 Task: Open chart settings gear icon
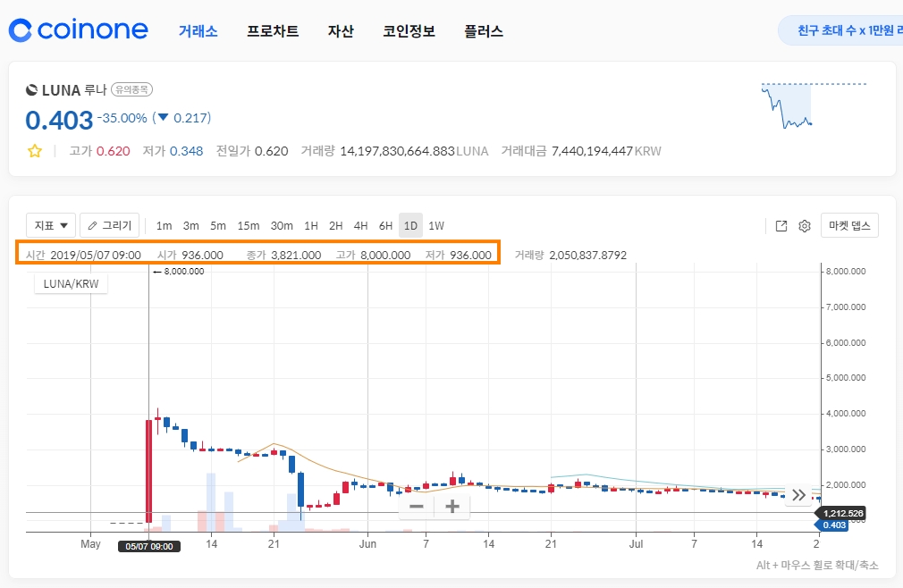805,226
